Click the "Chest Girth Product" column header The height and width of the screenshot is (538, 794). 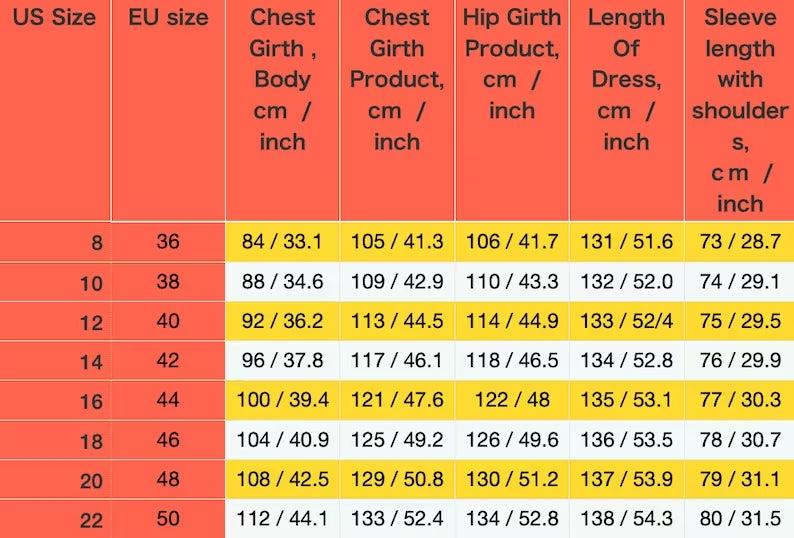click(x=397, y=79)
